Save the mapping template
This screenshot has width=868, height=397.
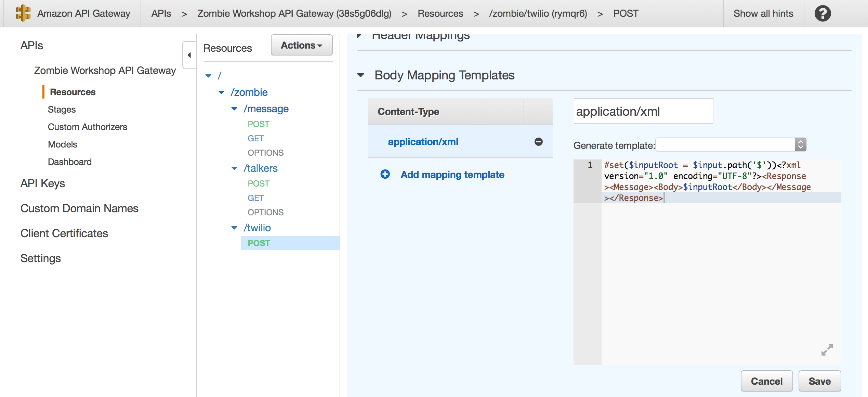[x=819, y=381]
